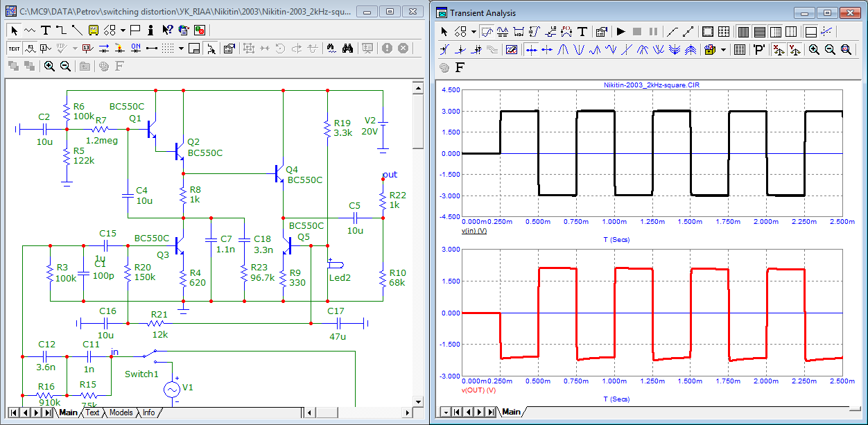This screenshot has height=425, width=868.
Task: Open the Help pointer tool
Action: (x=167, y=30)
